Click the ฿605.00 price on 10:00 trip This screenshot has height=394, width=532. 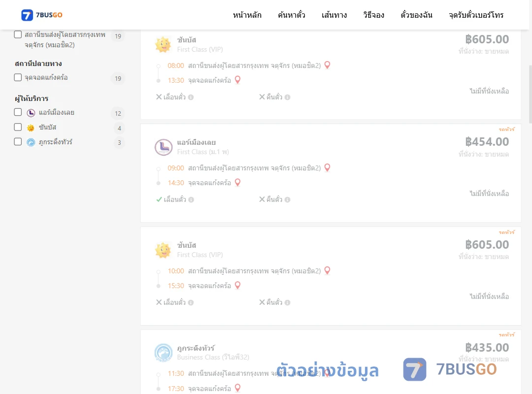(x=487, y=245)
